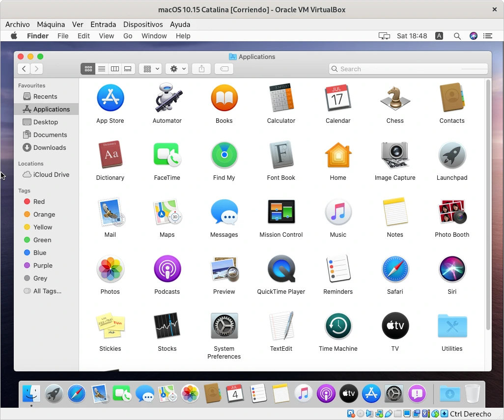Launch the Time Machine app
Image resolution: width=504 pixels, height=420 pixels.
[x=338, y=326]
